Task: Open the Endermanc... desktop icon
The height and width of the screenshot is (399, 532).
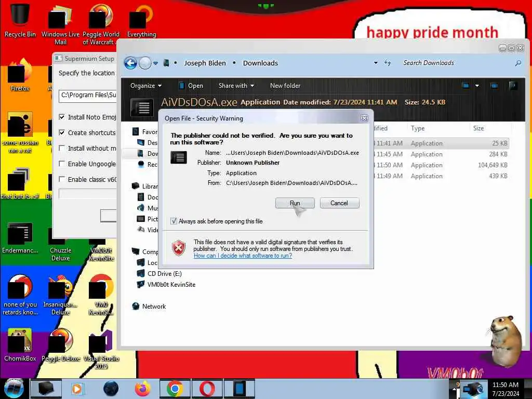Action: [20, 237]
